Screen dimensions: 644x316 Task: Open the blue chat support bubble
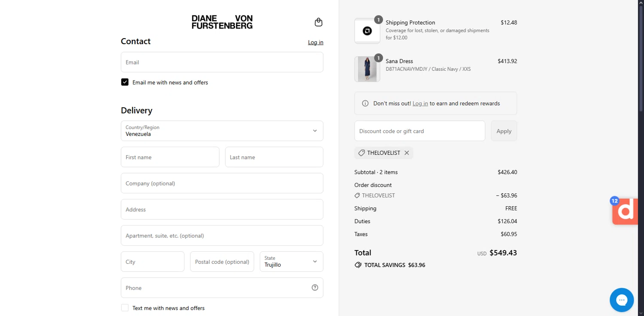coord(622,300)
